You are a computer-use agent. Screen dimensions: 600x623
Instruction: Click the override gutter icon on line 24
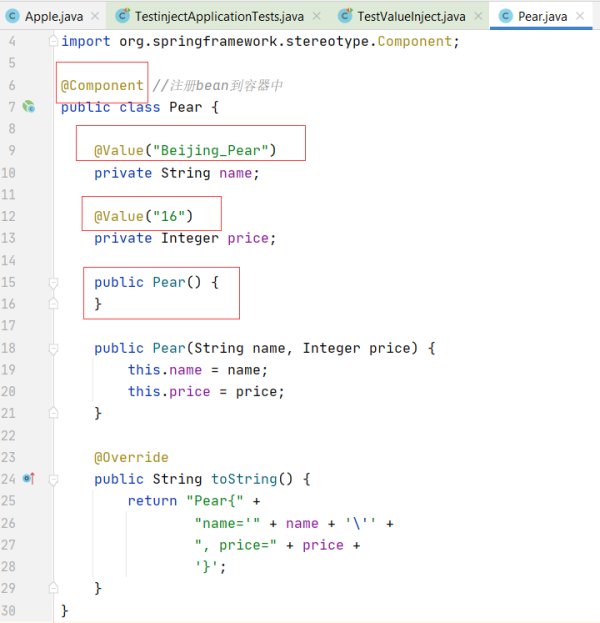29,478
